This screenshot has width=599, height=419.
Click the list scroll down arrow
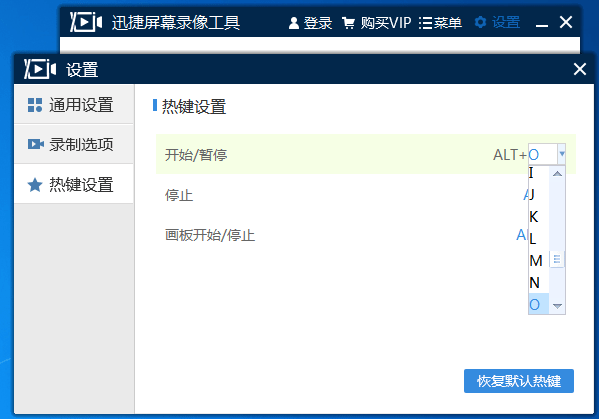coord(557,306)
